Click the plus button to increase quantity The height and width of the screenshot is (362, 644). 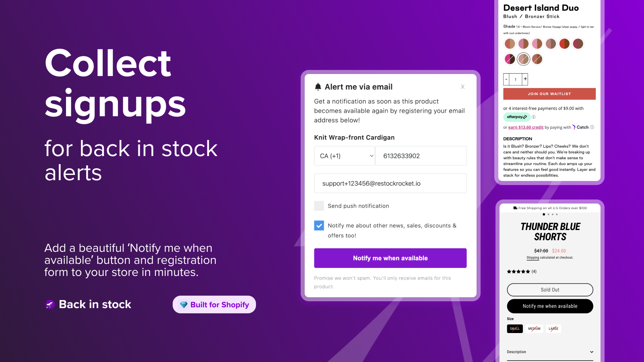(525, 79)
